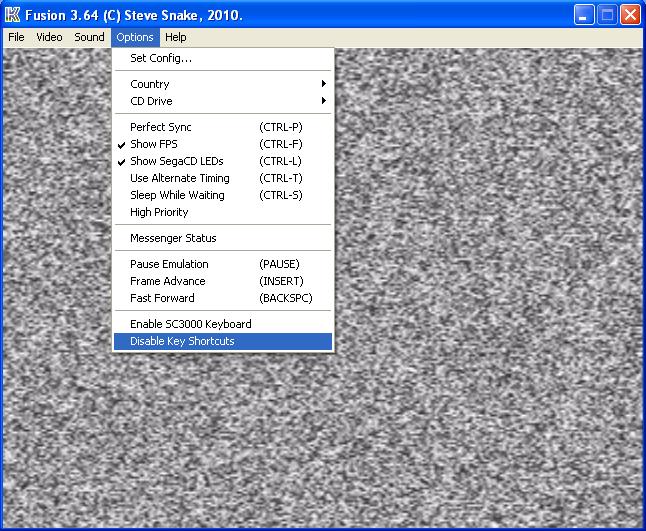This screenshot has width=646, height=531.
Task: Minimize the Fusion window
Action: (584, 15)
